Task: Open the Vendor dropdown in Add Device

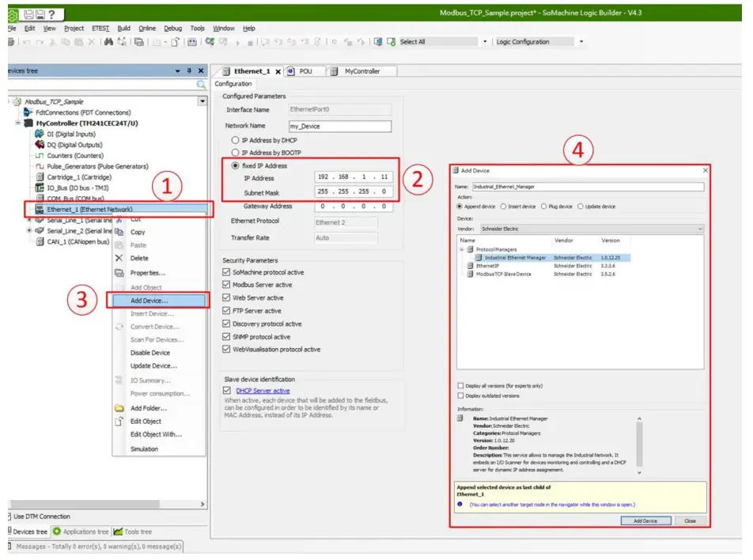Action: tap(698, 229)
